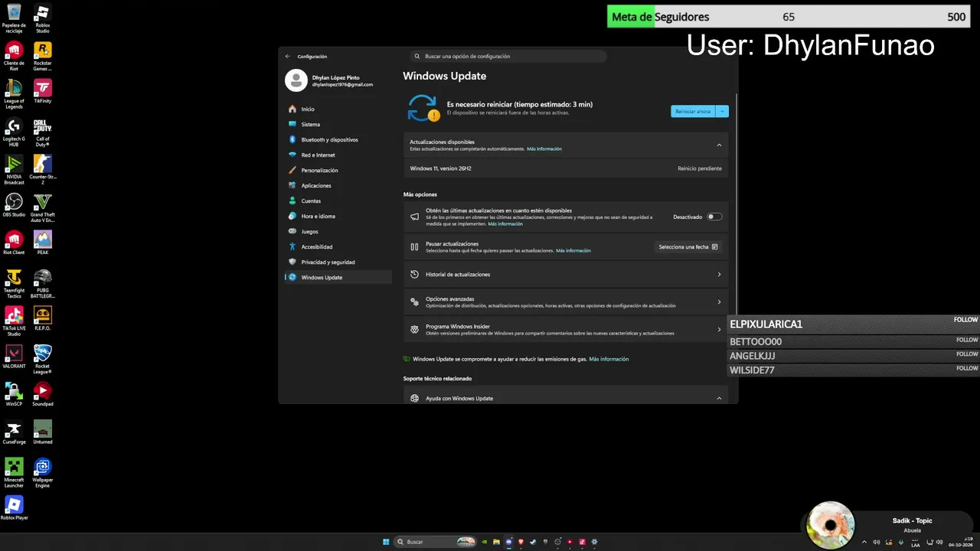The image size is (980, 551).
Task: Open File Explorer in taskbar
Action: [x=496, y=542]
